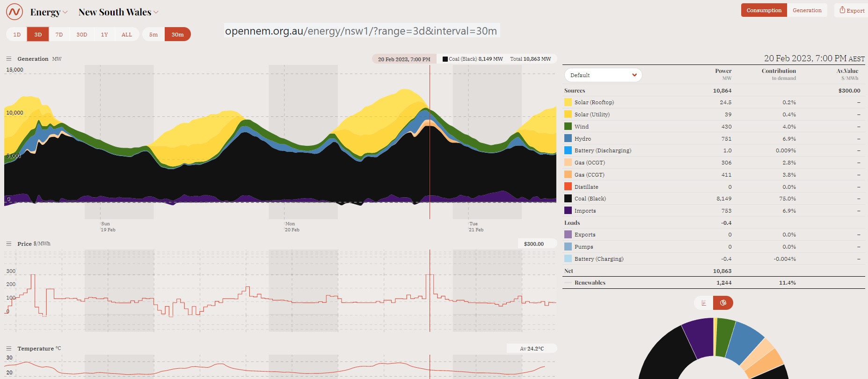Click the Av.Value column header

847,74
